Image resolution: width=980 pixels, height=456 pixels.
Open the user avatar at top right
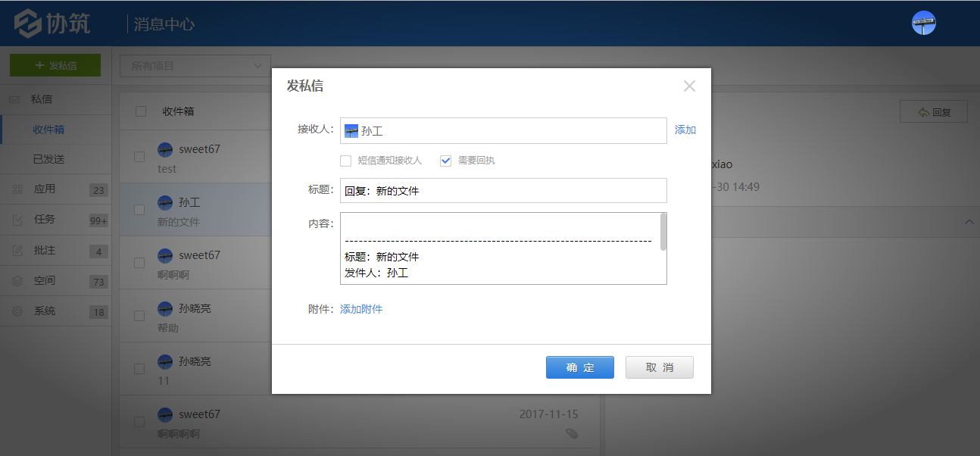coord(923,22)
